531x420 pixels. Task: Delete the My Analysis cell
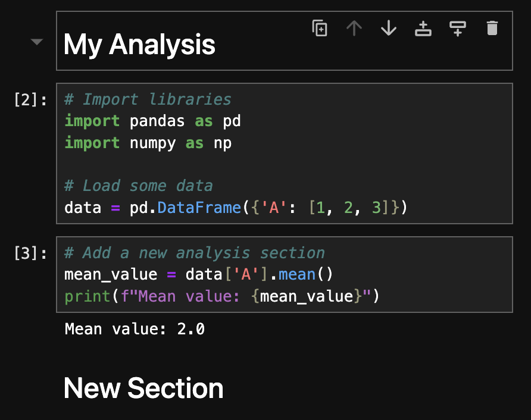click(x=492, y=28)
